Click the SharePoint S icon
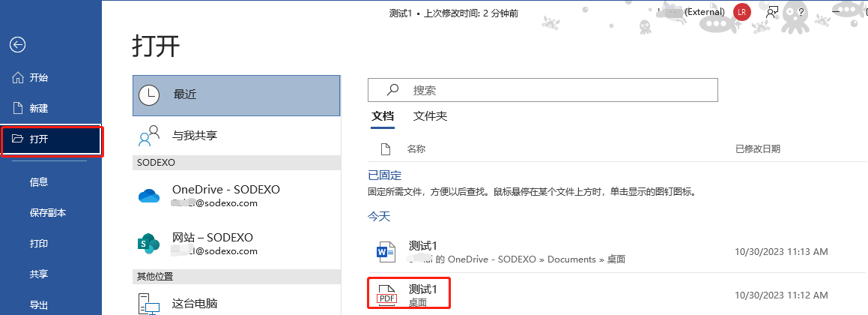 click(148, 244)
